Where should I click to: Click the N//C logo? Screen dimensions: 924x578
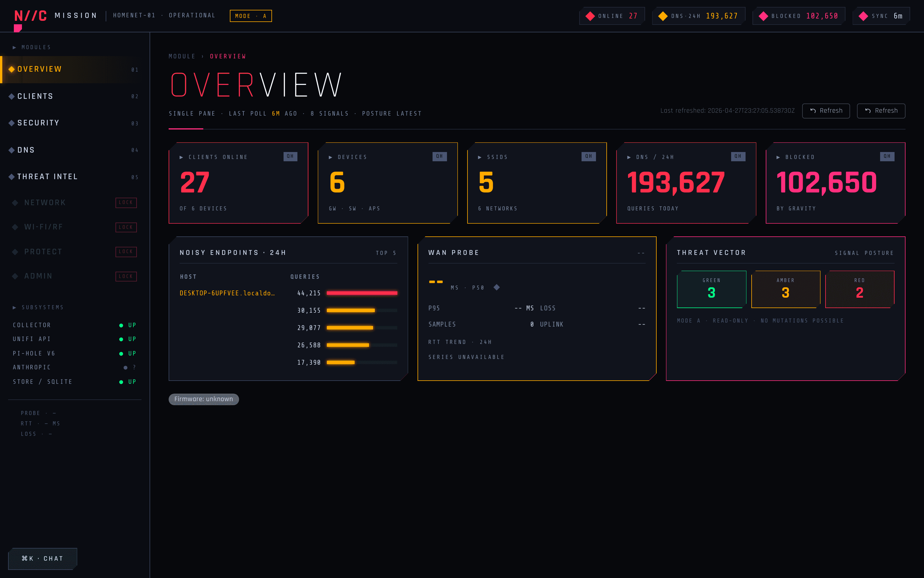31,16
